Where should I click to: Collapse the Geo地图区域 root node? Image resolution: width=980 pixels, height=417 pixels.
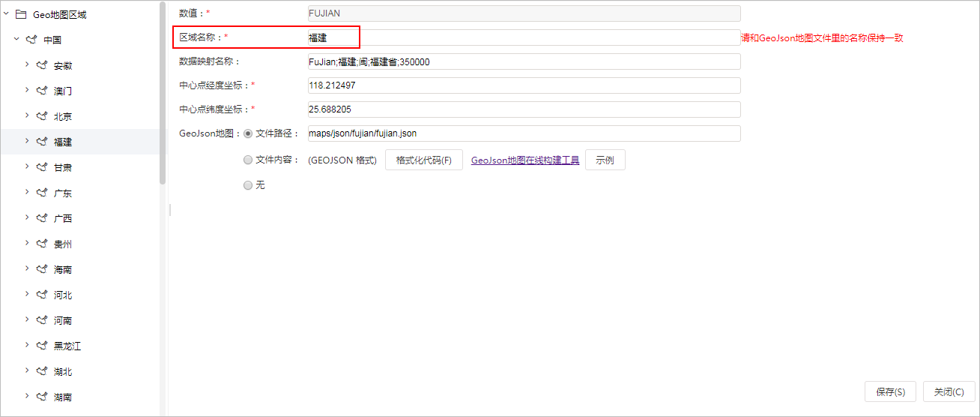6,13
